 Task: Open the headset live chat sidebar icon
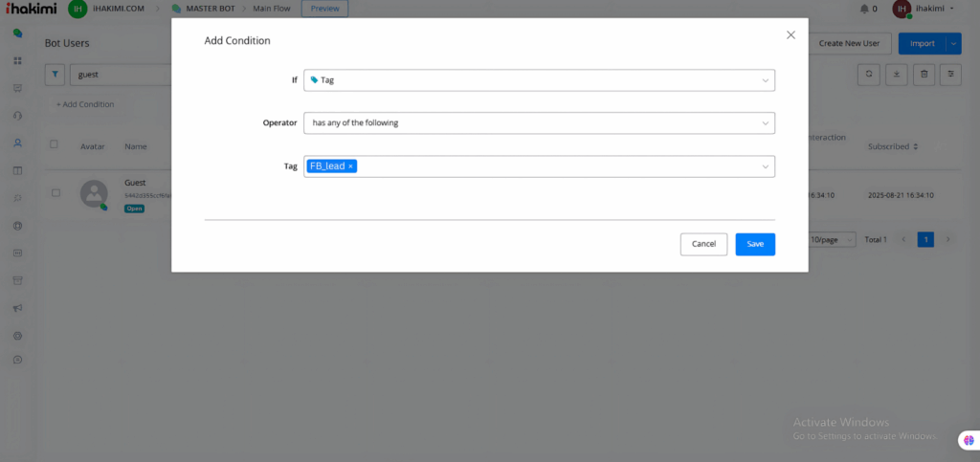click(17, 116)
